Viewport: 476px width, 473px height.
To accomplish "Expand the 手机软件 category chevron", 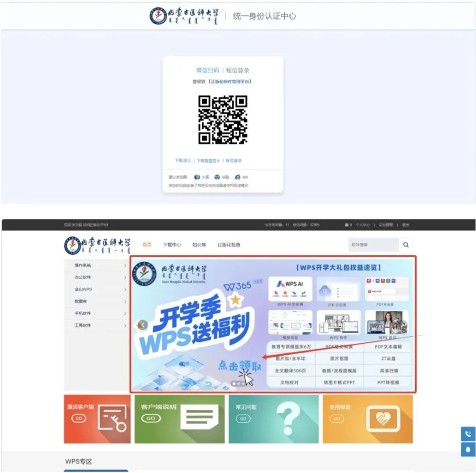I will [x=125, y=313].
